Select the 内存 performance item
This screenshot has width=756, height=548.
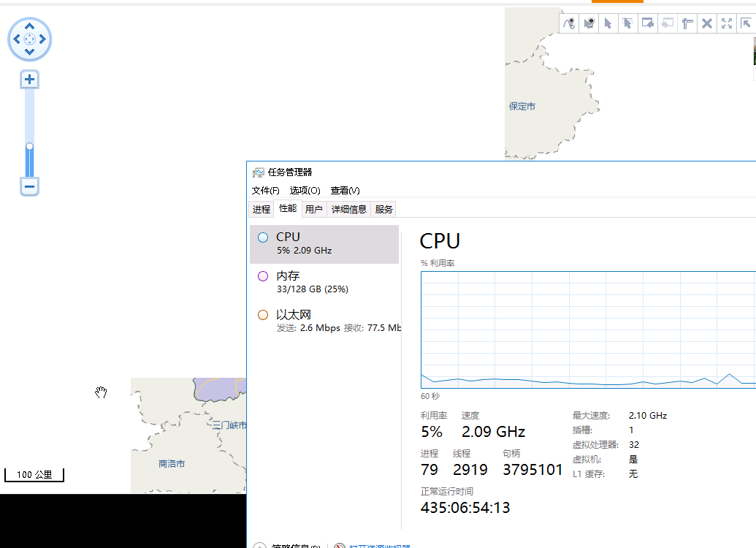pos(324,283)
